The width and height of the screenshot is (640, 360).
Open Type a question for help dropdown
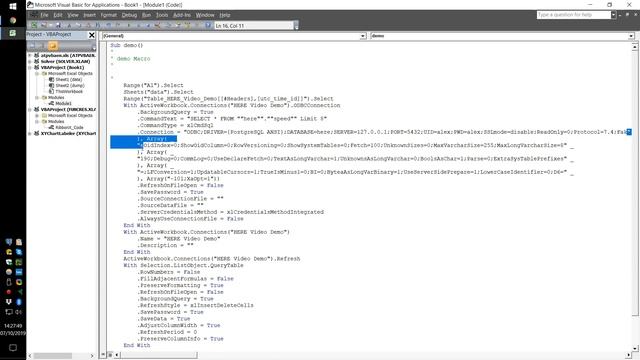coord(613,15)
